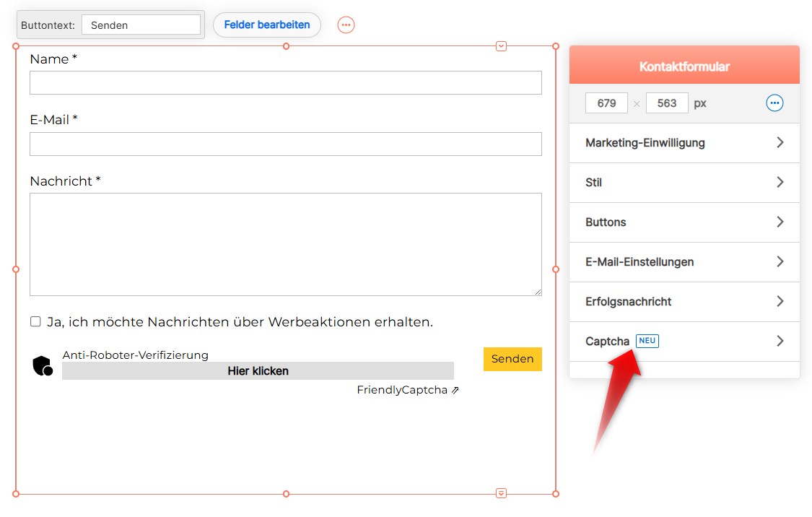Screen dimensions: 812x517
Task: Click the top-right collapse arrow on form frame
Action: tap(502, 46)
